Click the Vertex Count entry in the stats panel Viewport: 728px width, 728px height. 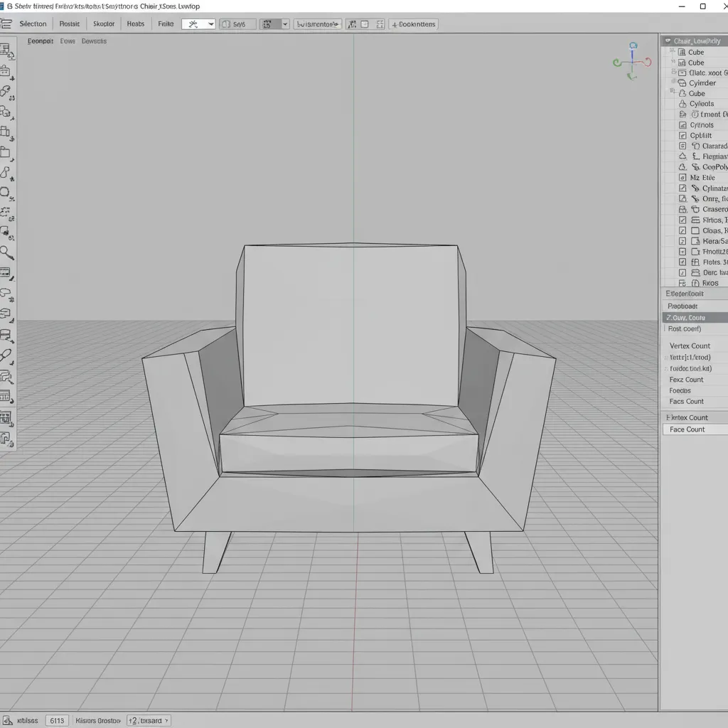[x=690, y=346]
